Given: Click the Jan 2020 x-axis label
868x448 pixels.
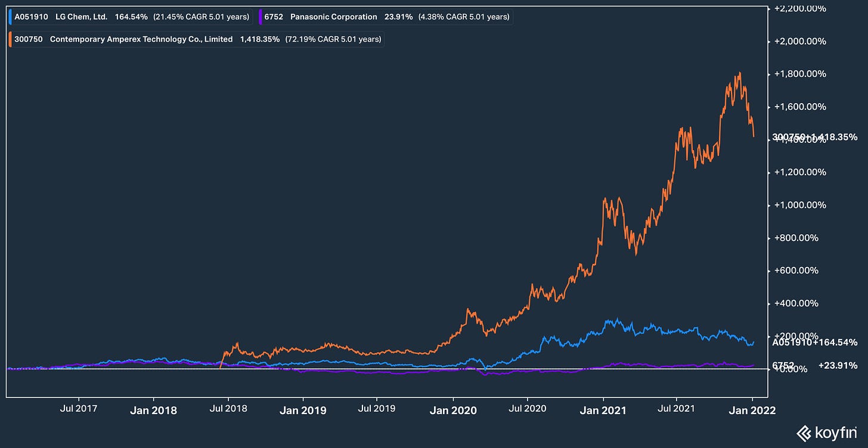Looking at the screenshot, I should (x=453, y=409).
